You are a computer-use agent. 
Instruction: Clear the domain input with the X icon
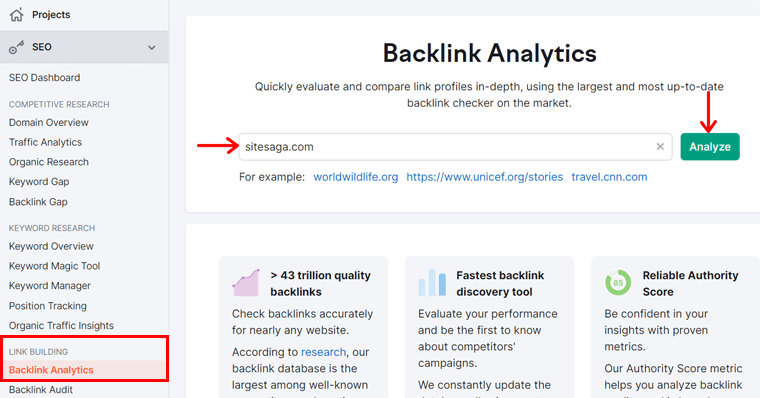(660, 146)
